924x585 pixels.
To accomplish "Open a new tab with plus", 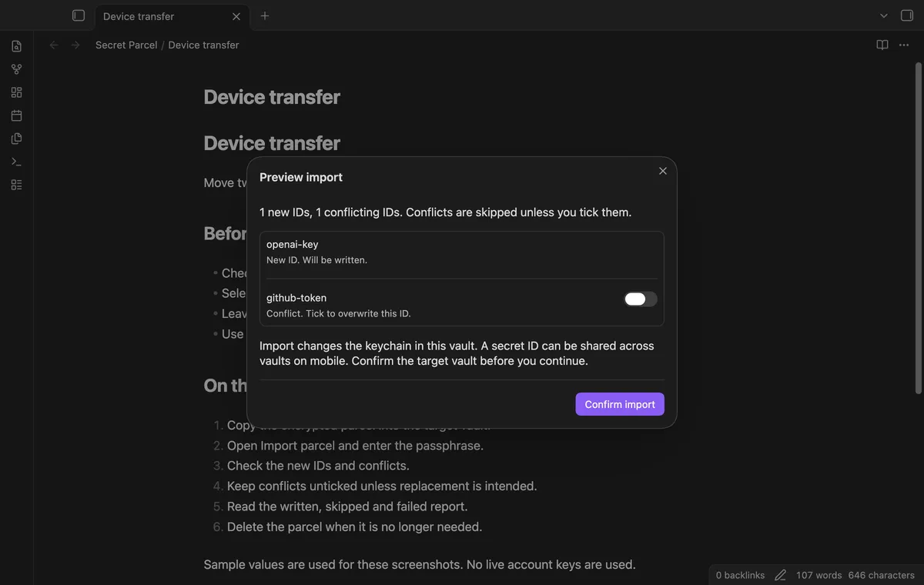I will (265, 15).
